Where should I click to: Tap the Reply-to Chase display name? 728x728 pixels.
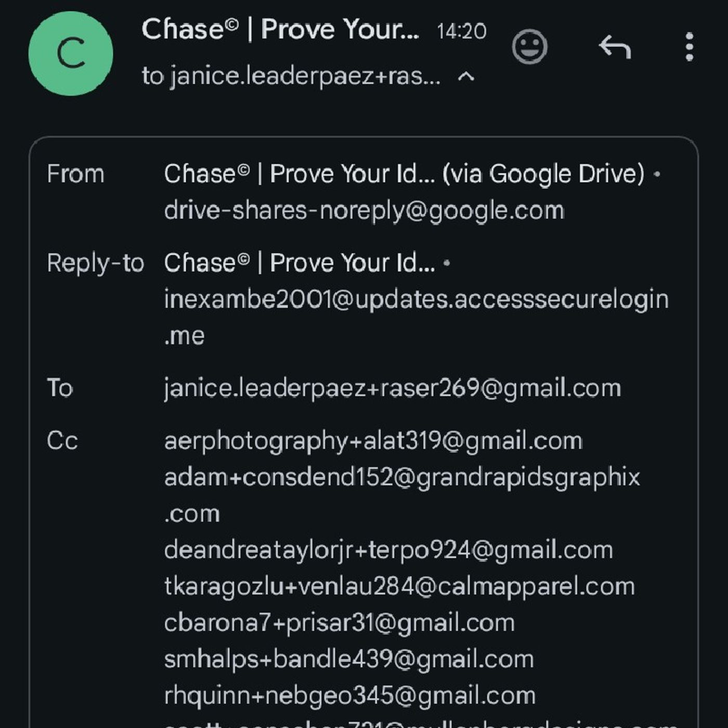click(x=299, y=263)
